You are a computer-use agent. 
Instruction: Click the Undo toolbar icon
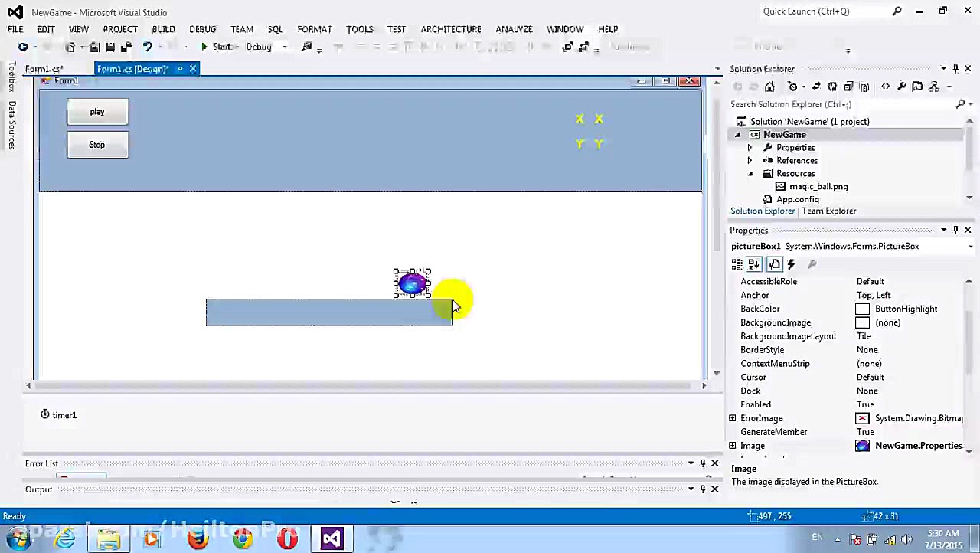[x=147, y=47]
